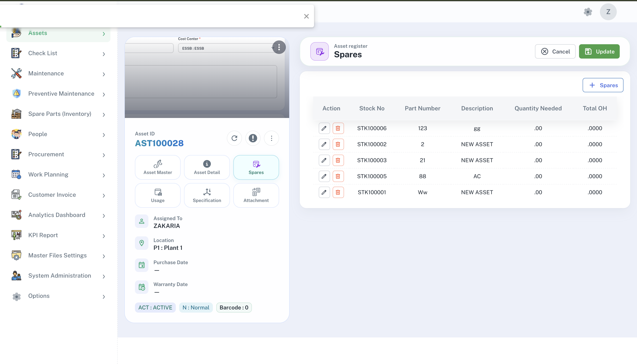Open settings gear in top bar
Viewport: 637px width, 364px height.
tap(588, 12)
